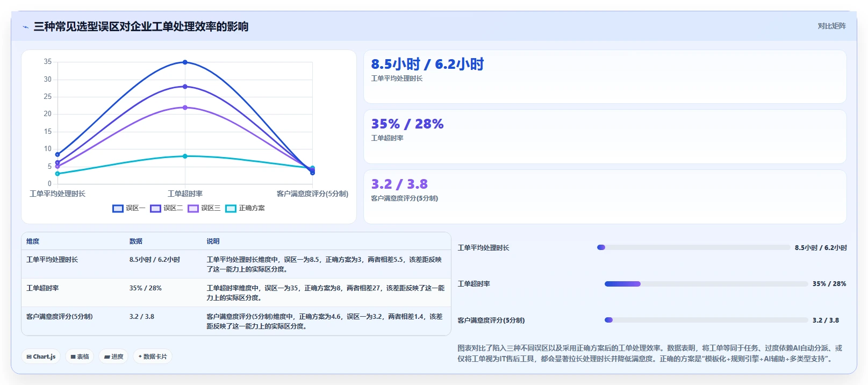Click the 表格 tag
This screenshot has width=868, height=385.
click(x=80, y=357)
